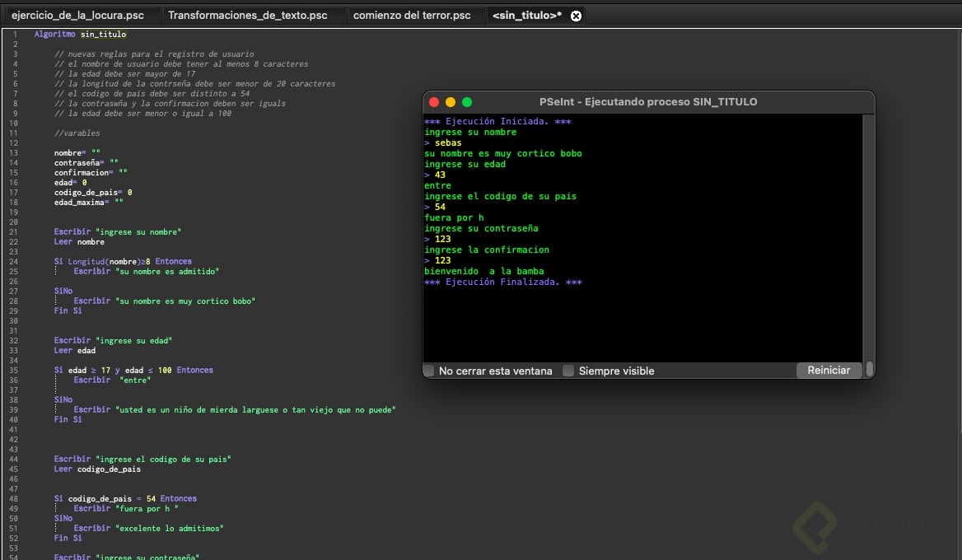Click the green zoom button of execution window

tap(467, 102)
